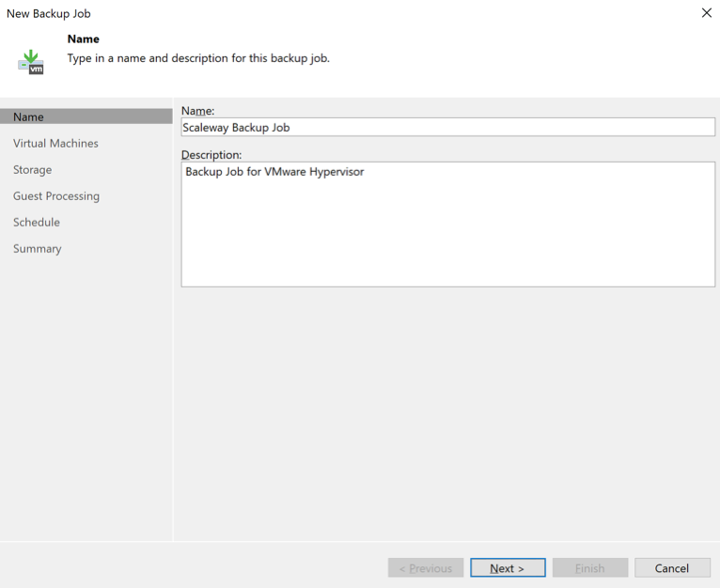This screenshot has width=720, height=588.
Task: Click the 'Description:' field label
Action: pos(211,154)
